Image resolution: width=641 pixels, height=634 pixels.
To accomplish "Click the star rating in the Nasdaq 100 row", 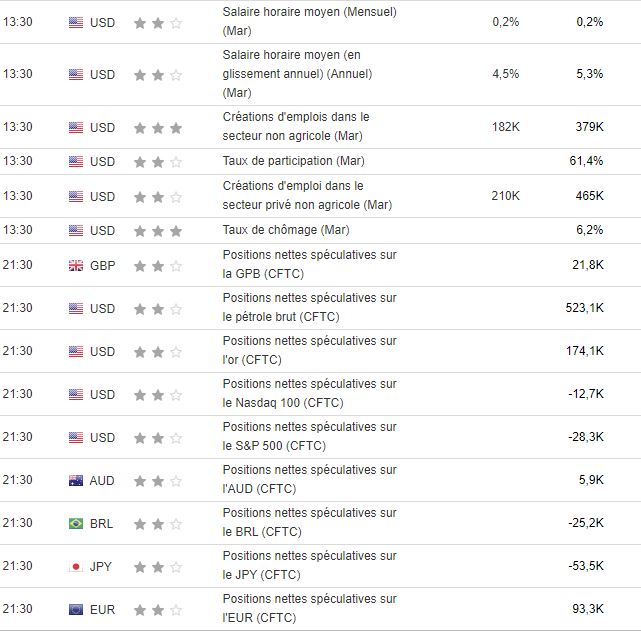I will click(158, 394).
